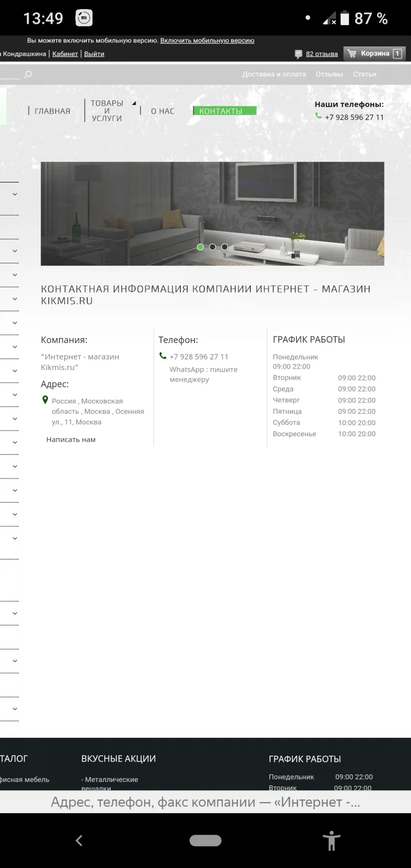Open the ГЛАВНАЯ menu item
This screenshot has height=868, width=411.
click(x=53, y=111)
